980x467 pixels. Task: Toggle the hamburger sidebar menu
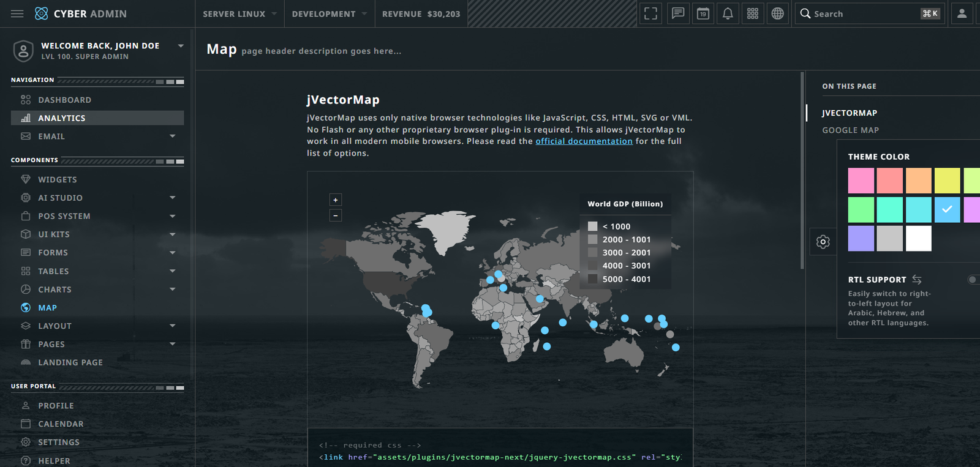pos(17,13)
